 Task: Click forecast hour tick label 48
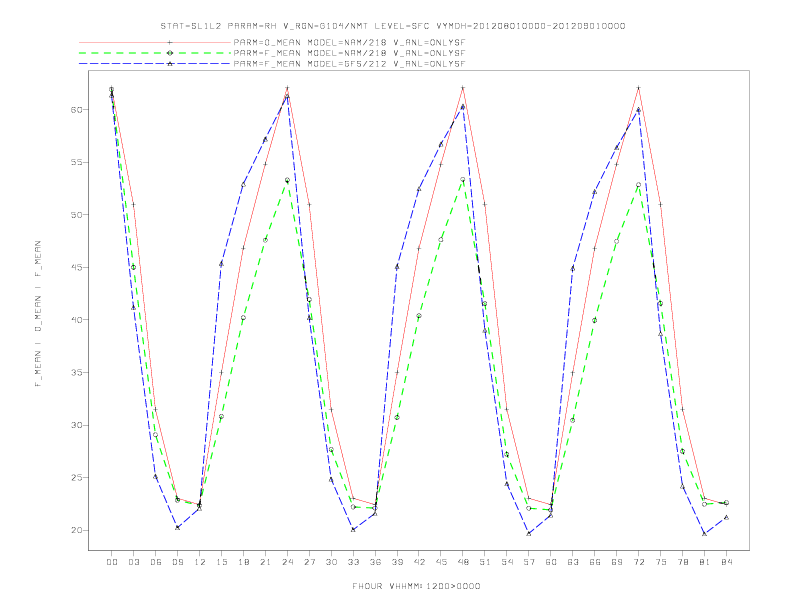463,562
